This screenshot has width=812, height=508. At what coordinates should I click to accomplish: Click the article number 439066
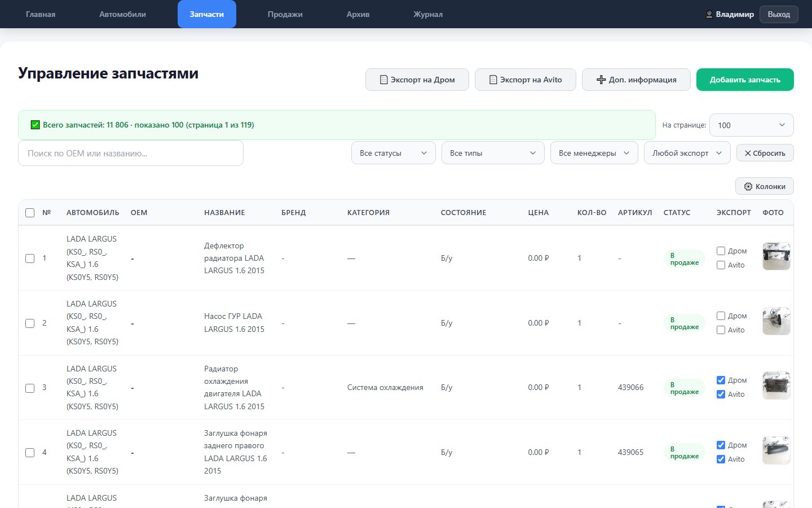click(630, 387)
